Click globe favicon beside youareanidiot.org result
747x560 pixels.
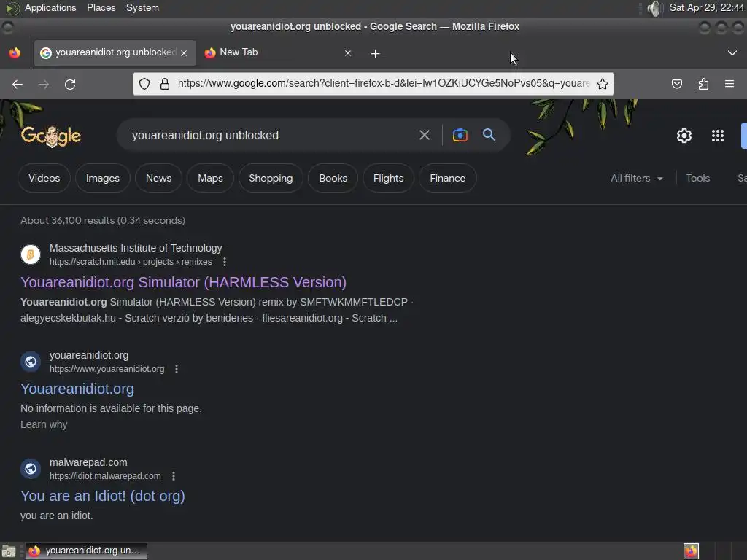click(x=31, y=362)
